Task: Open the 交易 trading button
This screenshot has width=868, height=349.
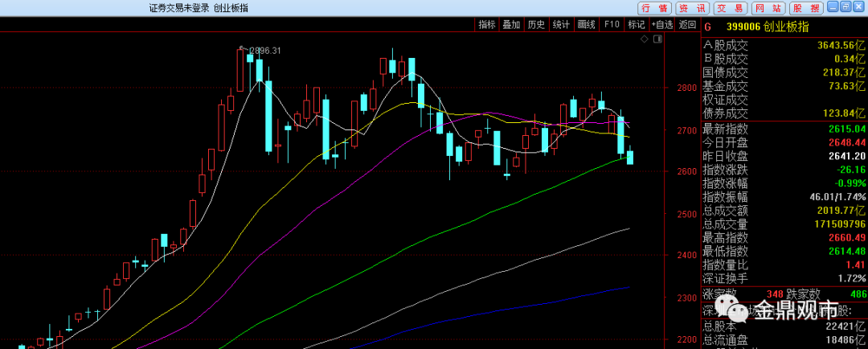Action: point(729,8)
